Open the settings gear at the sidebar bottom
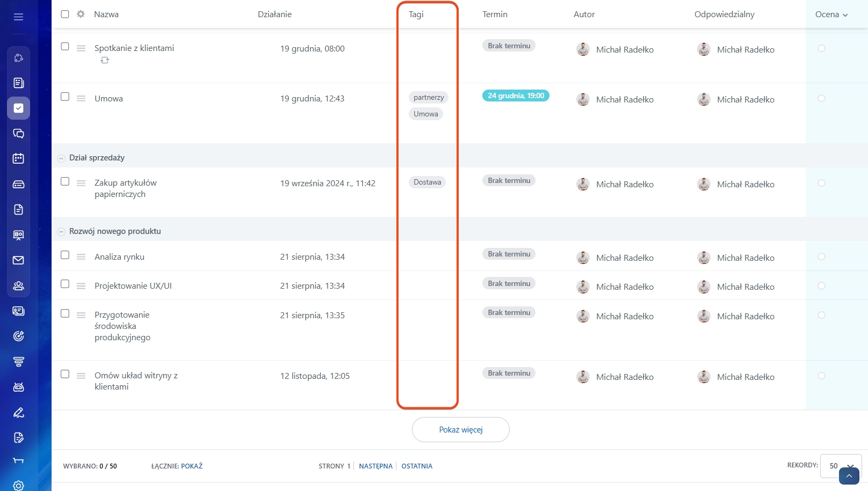The image size is (868, 491). point(18,485)
